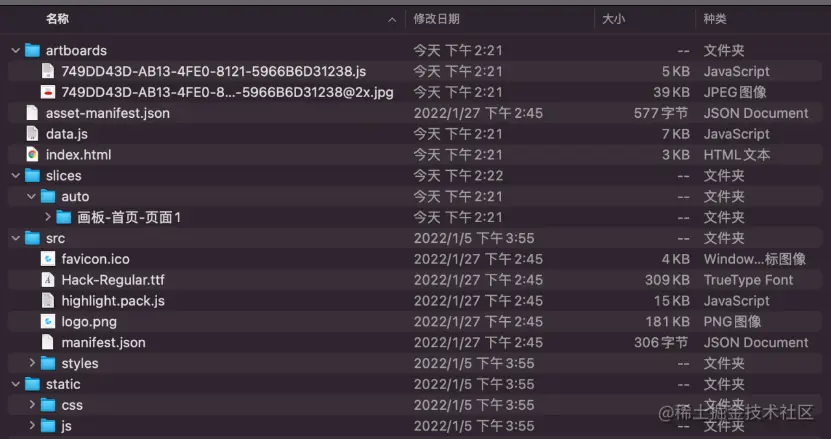Collapse the slices folder disclosure arrow
Viewport: 831px width, 439px height.
tap(15, 175)
